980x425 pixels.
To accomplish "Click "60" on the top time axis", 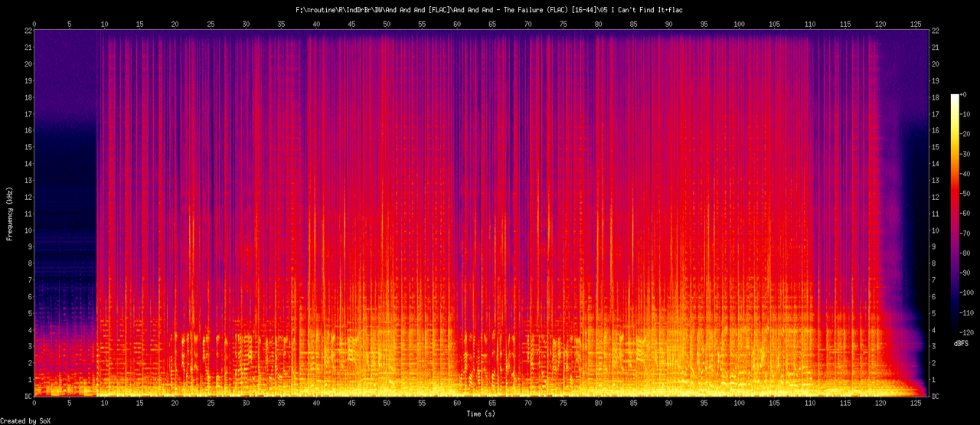I will [457, 24].
